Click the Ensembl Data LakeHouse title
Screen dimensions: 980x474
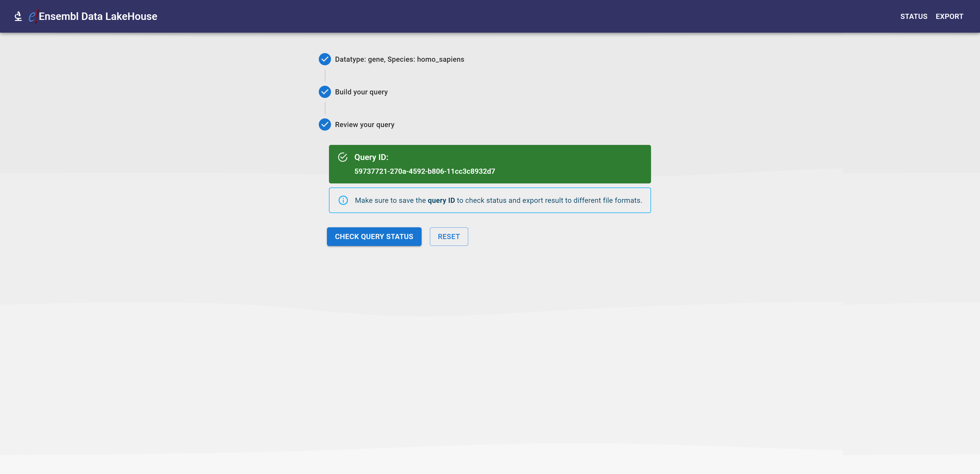click(98, 16)
